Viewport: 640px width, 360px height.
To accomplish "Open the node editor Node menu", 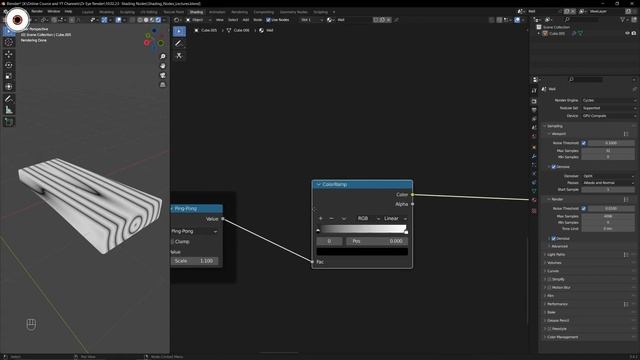I will tap(258, 20).
